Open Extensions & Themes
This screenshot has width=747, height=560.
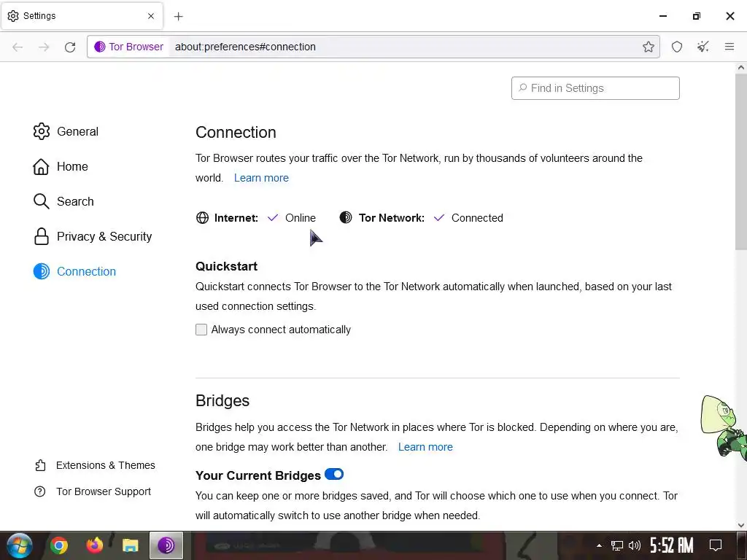pyautogui.click(x=95, y=465)
